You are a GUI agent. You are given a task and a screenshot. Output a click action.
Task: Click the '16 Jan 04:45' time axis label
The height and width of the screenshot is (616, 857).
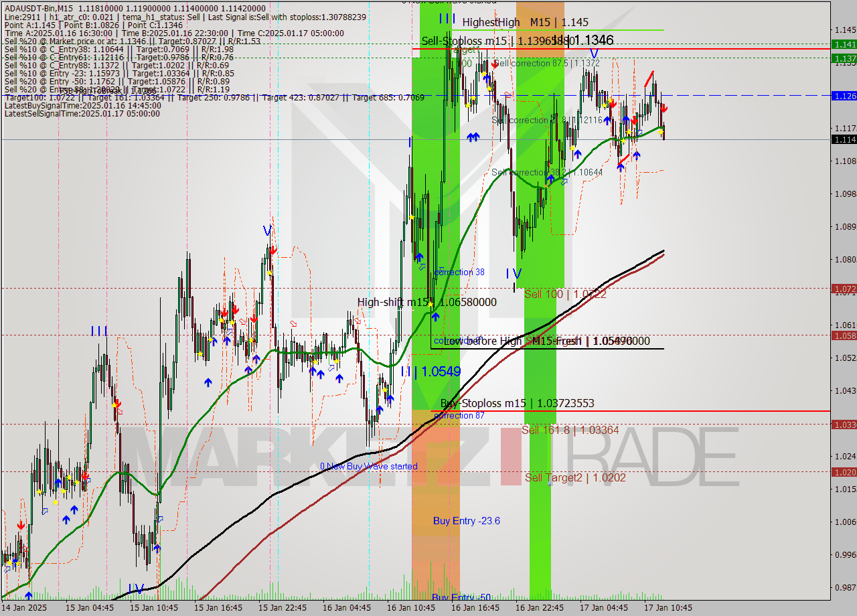click(347, 608)
